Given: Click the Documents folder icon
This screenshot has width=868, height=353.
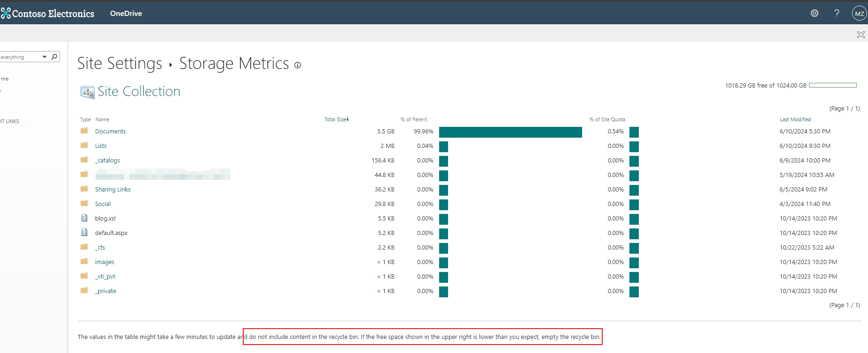Looking at the screenshot, I should (x=84, y=131).
